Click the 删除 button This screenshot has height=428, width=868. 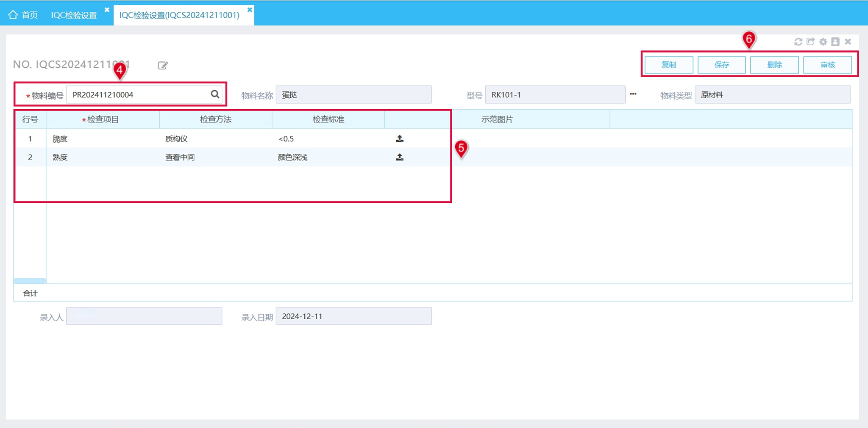tap(774, 65)
